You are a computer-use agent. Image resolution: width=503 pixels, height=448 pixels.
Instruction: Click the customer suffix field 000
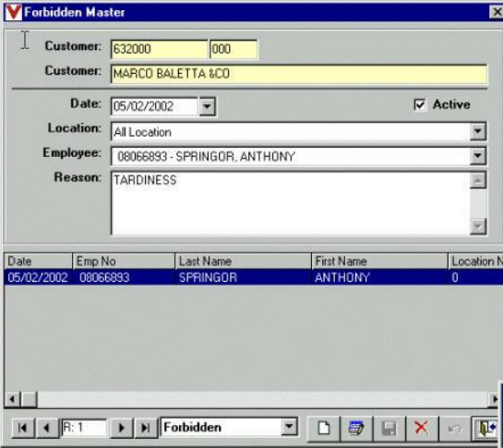click(x=234, y=49)
